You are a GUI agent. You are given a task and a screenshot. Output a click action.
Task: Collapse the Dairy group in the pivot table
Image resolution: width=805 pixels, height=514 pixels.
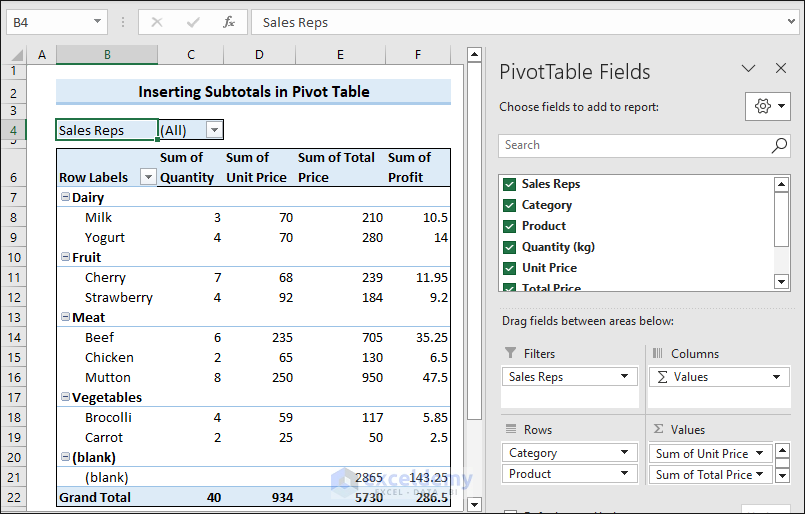coord(64,198)
